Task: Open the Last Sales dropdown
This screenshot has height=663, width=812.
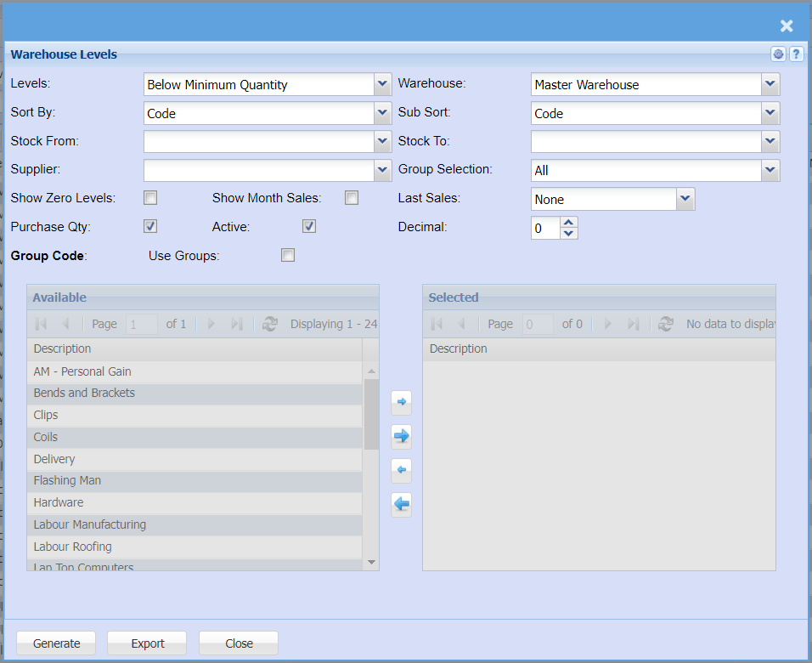Action: point(685,199)
